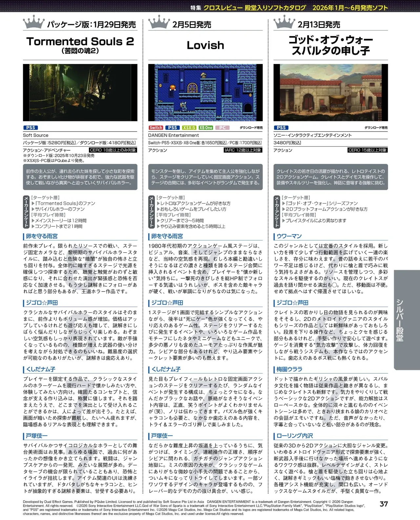The height and width of the screenshot is (520, 420).
Task: Click the クロスレビュー 殿堂入りソフトカタログ header
Action: (255, 8)
